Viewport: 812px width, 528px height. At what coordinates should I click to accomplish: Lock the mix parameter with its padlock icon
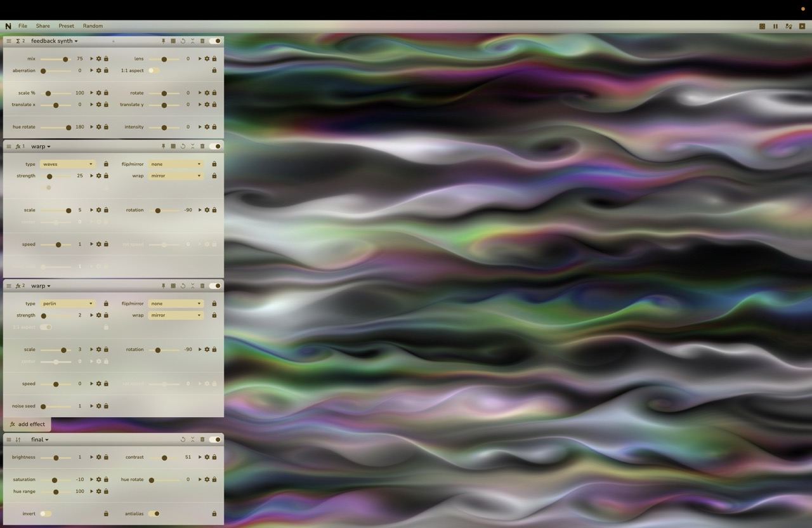pyautogui.click(x=106, y=58)
